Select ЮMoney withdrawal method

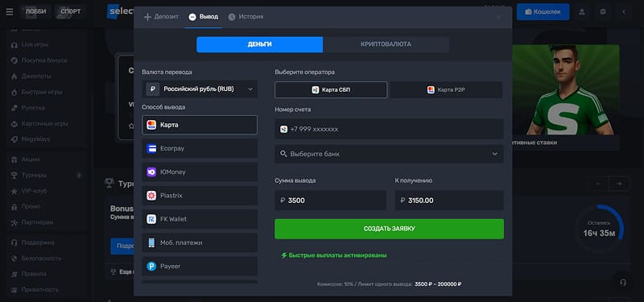pyautogui.click(x=200, y=172)
